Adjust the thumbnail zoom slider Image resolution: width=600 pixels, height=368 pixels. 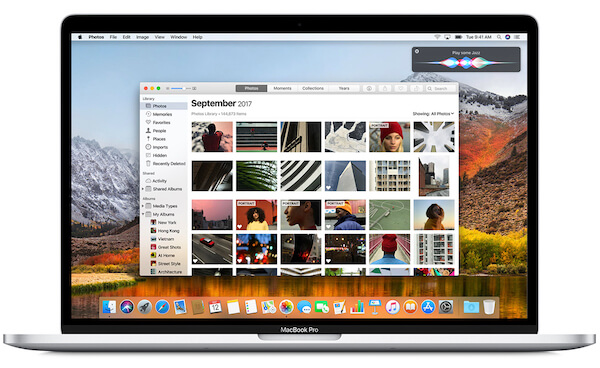(181, 88)
